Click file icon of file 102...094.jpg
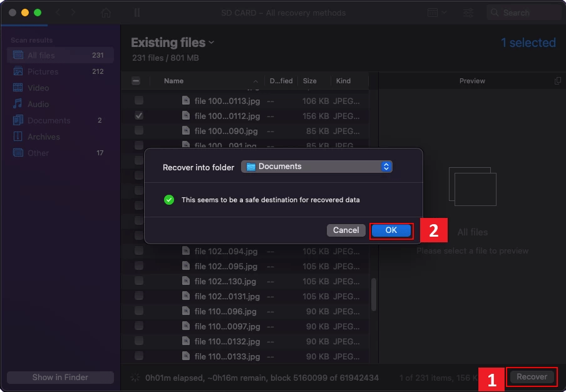This screenshot has height=392, width=566. (186, 250)
